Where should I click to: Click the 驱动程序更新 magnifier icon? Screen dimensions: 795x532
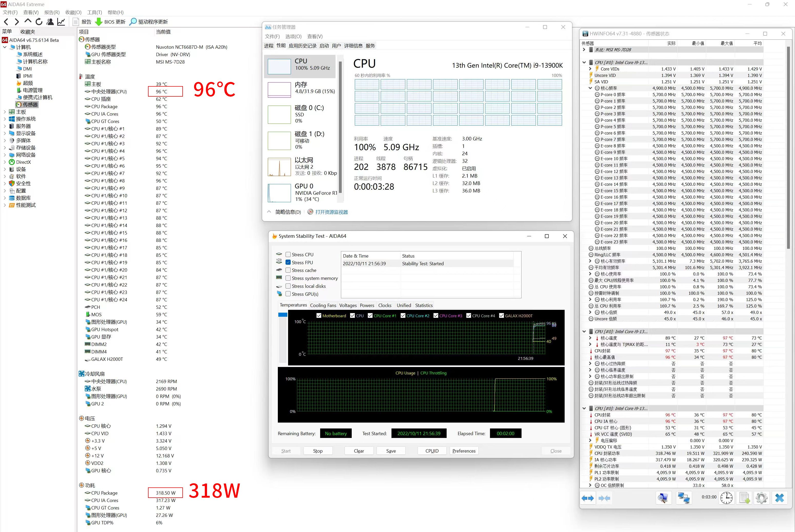pos(133,22)
